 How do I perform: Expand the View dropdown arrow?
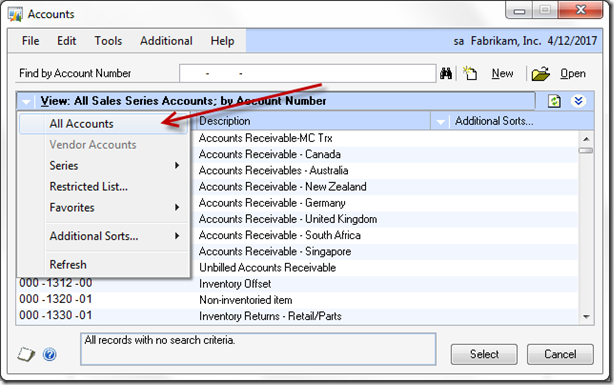click(x=26, y=102)
